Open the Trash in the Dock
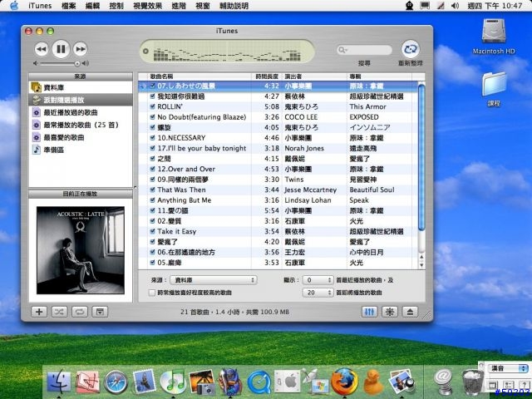 point(473,382)
